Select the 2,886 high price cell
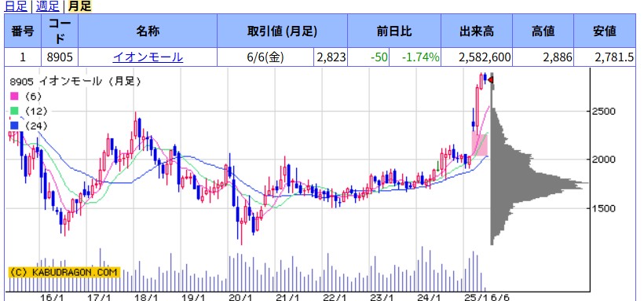 (543, 57)
